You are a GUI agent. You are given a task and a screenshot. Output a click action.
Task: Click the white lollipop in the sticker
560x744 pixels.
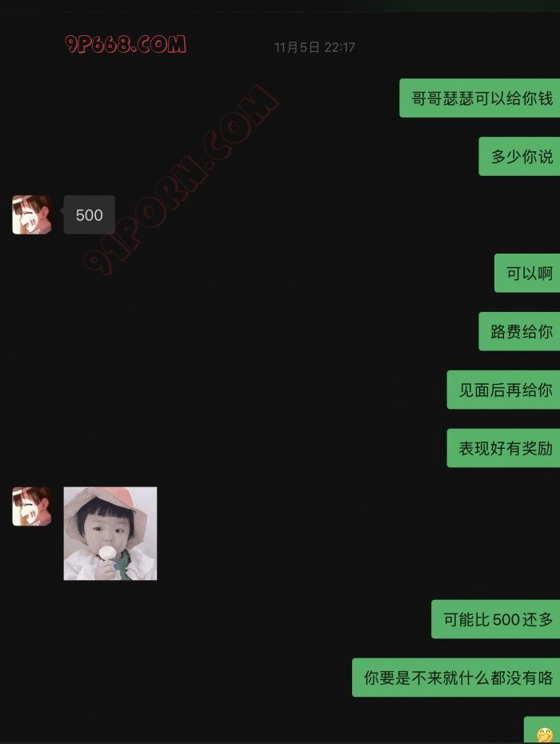(x=107, y=554)
